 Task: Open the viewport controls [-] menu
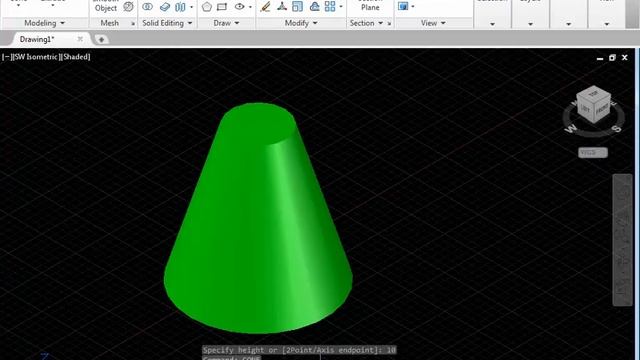pos(6,57)
